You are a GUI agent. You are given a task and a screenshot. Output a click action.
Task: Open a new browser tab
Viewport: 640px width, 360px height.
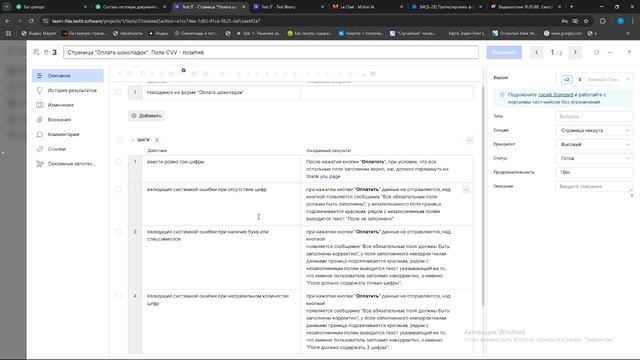point(571,7)
